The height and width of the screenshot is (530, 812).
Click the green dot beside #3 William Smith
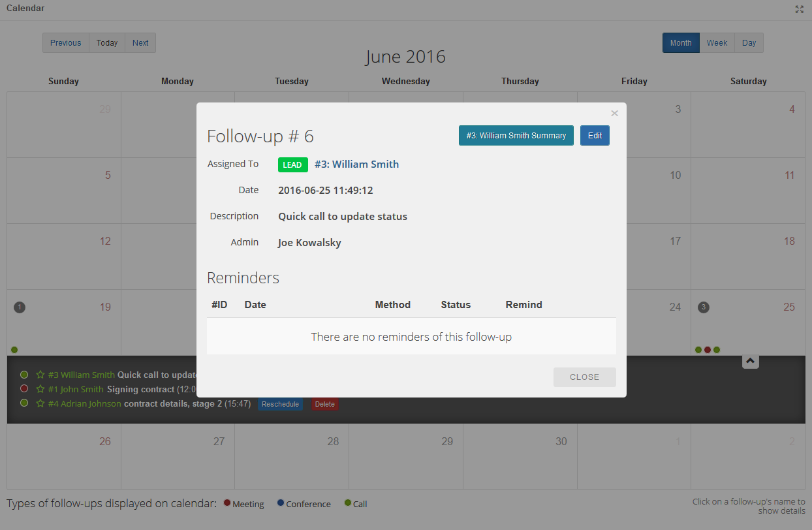click(x=24, y=375)
